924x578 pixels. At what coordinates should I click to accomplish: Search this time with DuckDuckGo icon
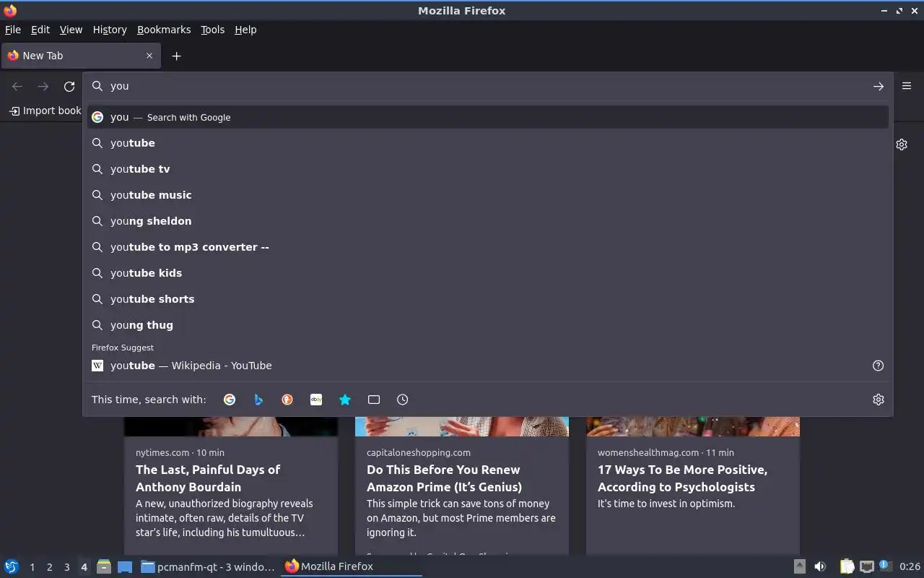tap(287, 400)
